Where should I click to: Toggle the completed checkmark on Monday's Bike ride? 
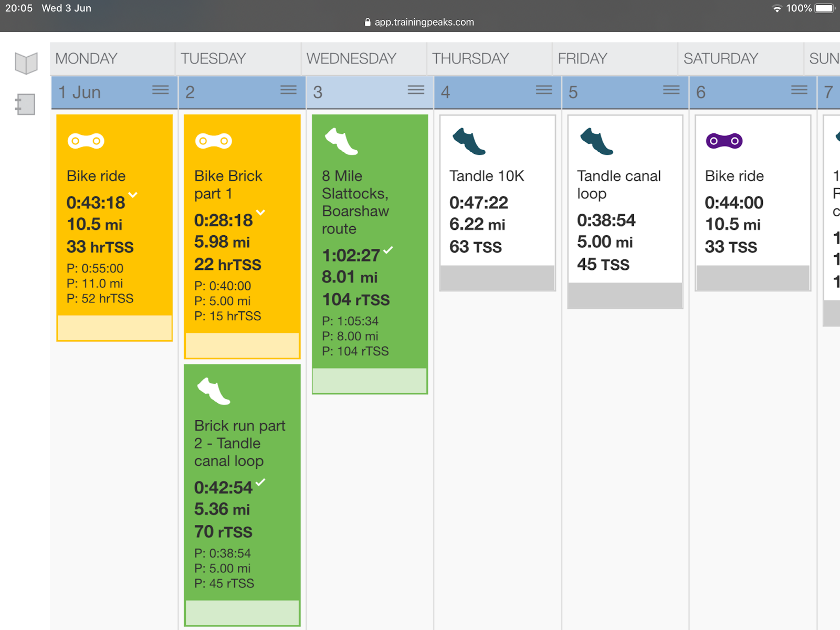133,195
